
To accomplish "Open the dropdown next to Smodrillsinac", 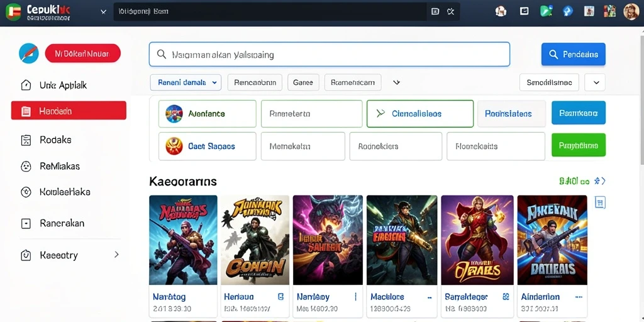I will 595,82.
